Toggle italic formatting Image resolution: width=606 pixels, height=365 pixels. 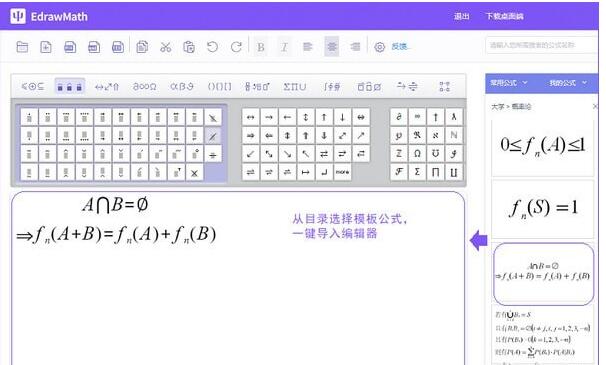(284, 47)
